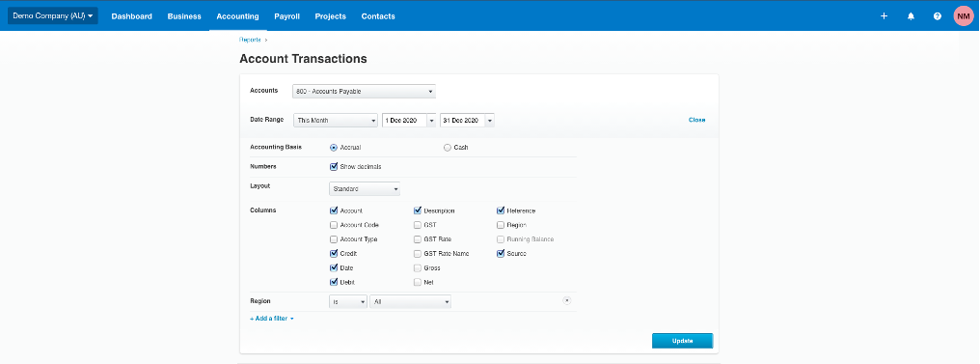Open the Demo Company (AU) organisation menu
Viewport: 980px width, 364px height.
point(52,15)
